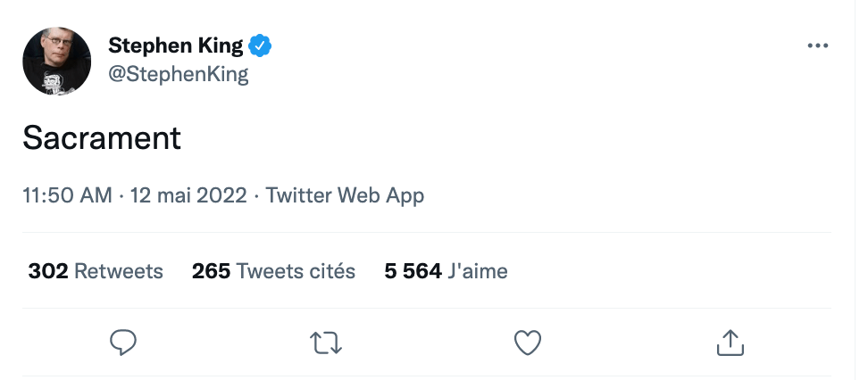Open the J'aime likes list
This screenshot has height=380, width=868.
tap(478, 271)
